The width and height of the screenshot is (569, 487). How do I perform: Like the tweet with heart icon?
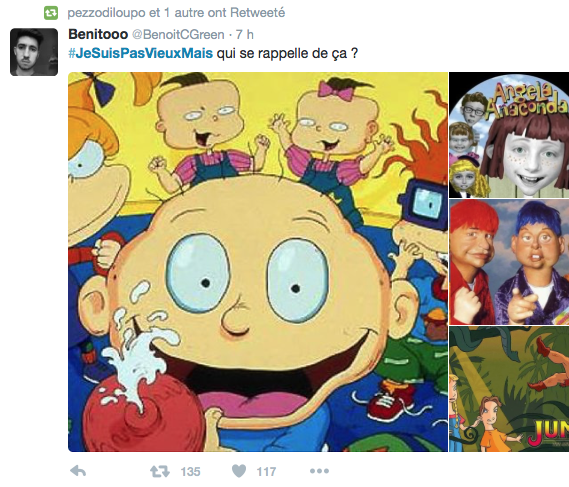pos(239,471)
